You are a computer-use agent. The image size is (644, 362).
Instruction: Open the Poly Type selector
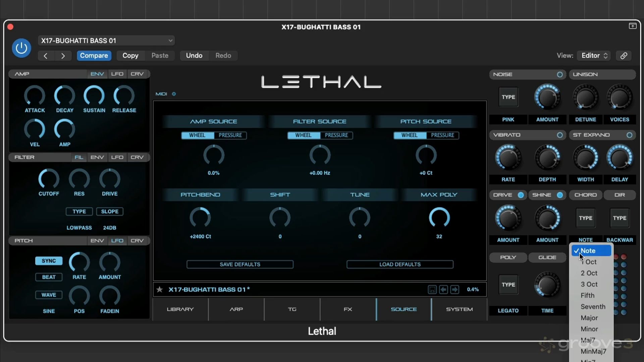(x=508, y=285)
